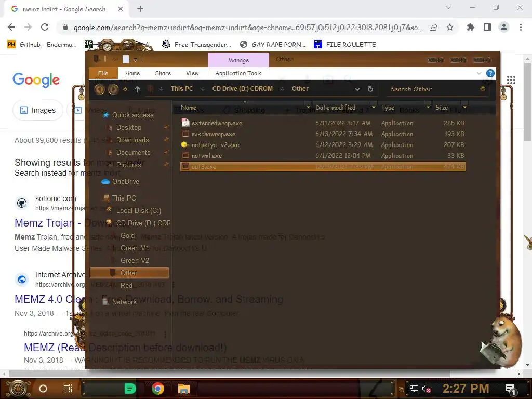The width and height of the screenshot is (532, 399).
Task: Click the notpetya_v2.exe yellow icon
Action: point(185,144)
